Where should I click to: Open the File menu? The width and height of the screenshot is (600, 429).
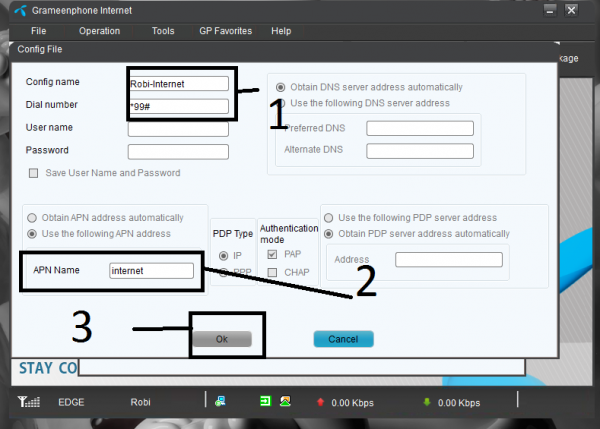[x=39, y=31]
